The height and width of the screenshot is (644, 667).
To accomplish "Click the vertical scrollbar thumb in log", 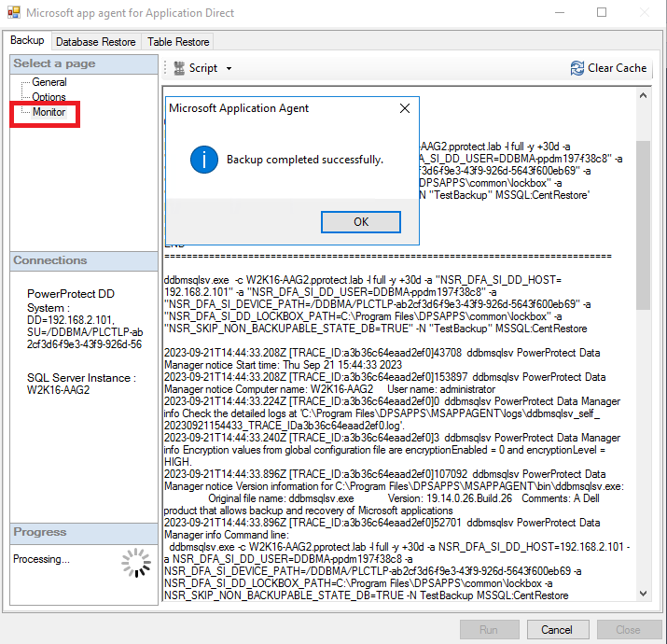I will tap(643, 225).
